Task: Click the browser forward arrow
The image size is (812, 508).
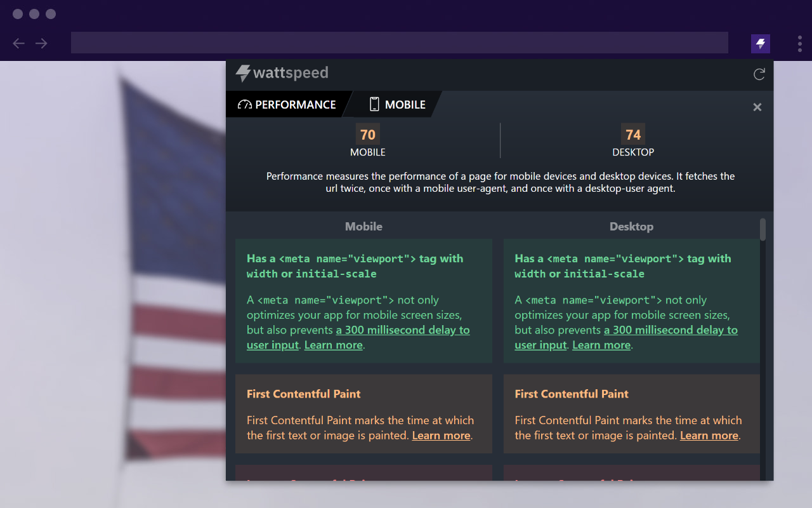Action: click(x=41, y=43)
